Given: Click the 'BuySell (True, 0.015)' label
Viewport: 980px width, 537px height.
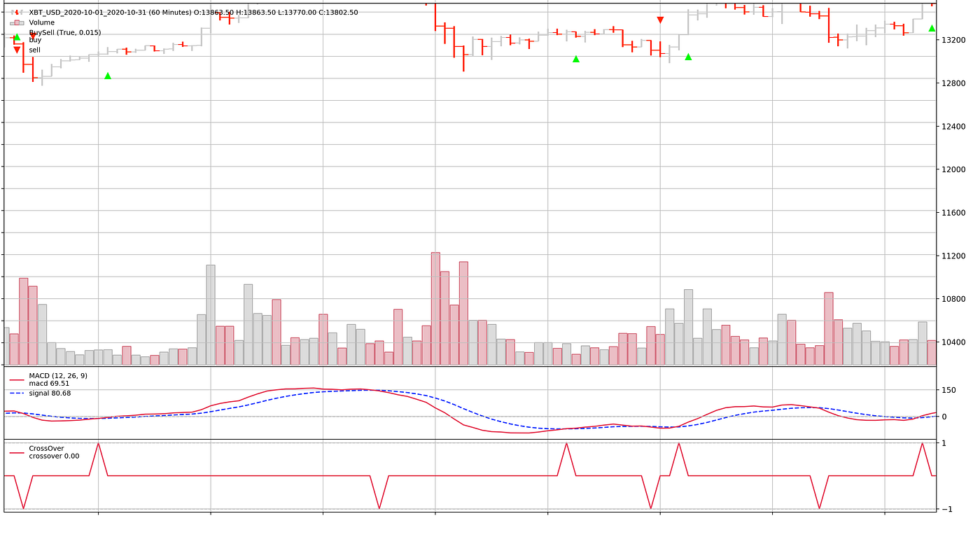Looking at the screenshot, I should [x=65, y=32].
